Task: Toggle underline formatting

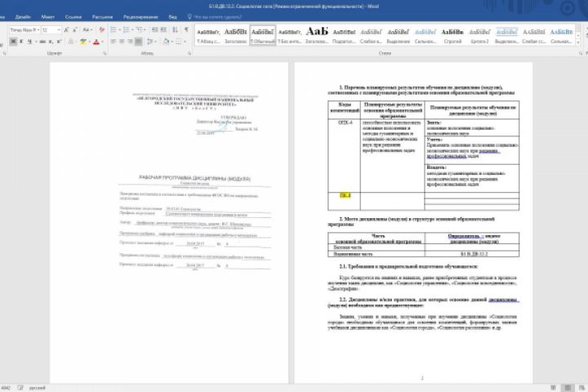Action: (x=29, y=42)
